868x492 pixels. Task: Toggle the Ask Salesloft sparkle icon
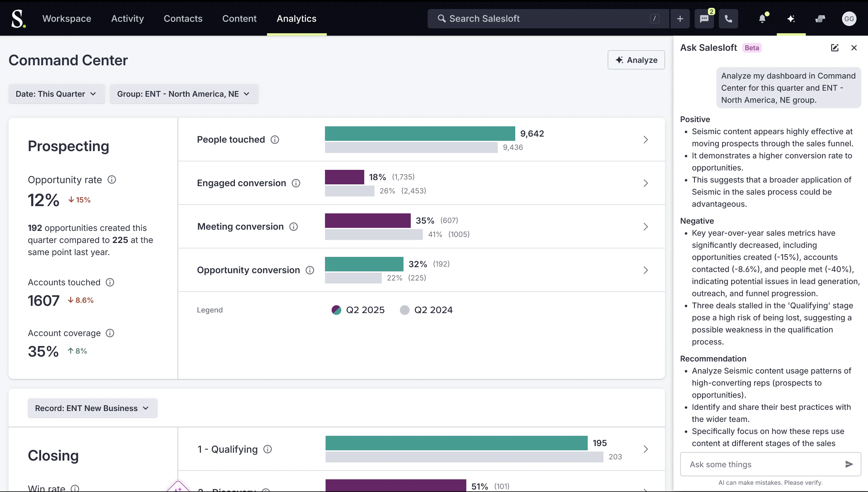tap(791, 18)
